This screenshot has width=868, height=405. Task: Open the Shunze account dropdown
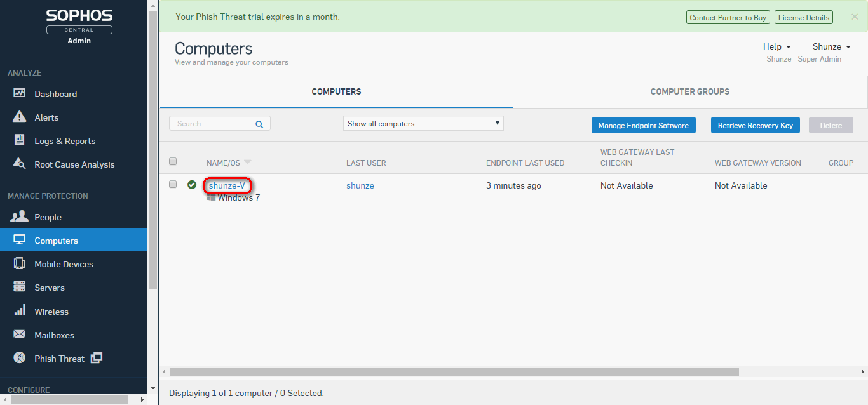pos(831,46)
